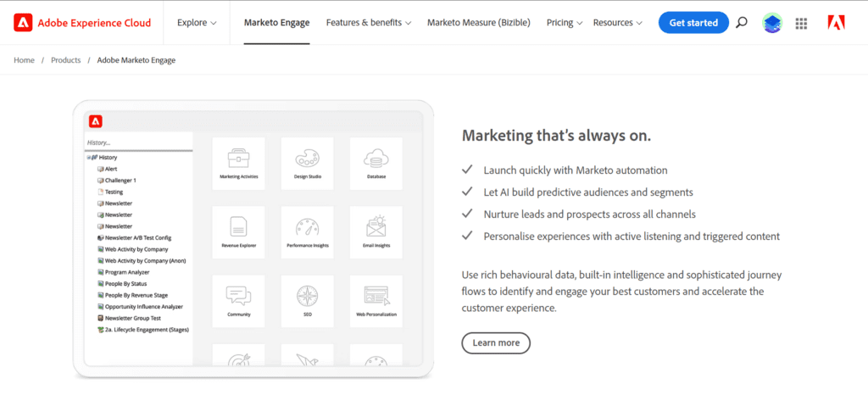Open the Revenue Explorer document tile

(238, 232)
